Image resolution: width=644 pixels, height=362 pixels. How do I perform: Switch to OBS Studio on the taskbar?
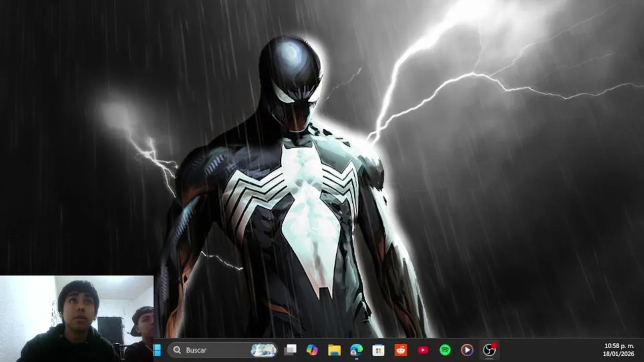490,350
